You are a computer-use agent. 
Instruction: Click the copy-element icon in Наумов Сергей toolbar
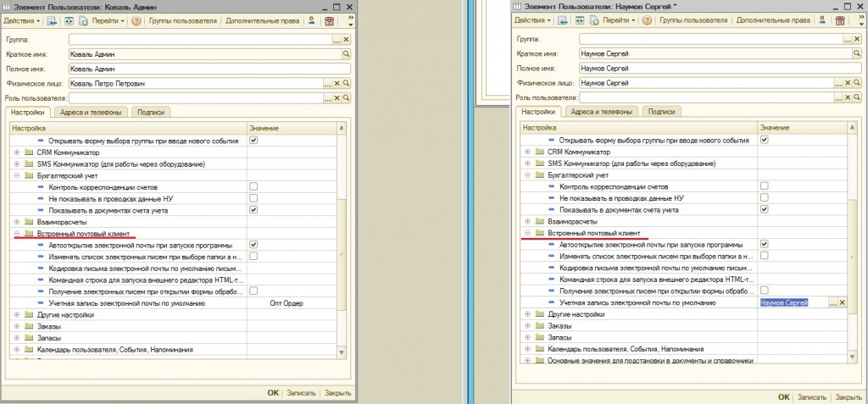pos(594,21)
